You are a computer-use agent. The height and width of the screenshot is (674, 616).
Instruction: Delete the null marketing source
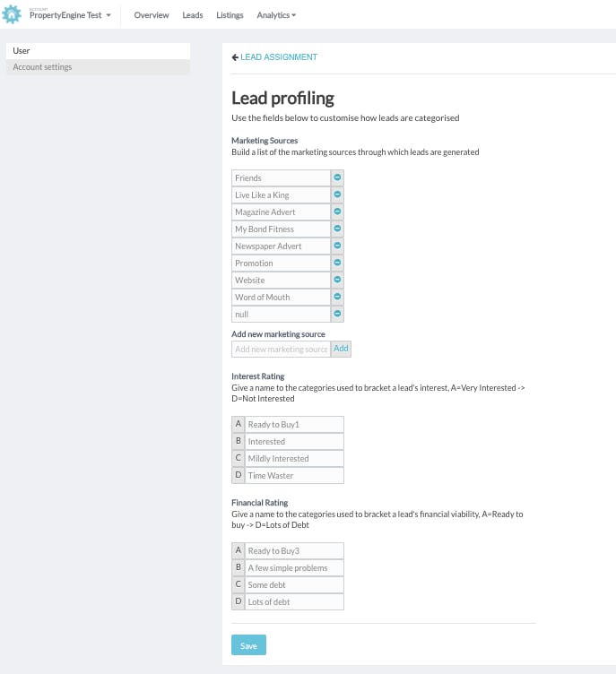tap(337, 315)
